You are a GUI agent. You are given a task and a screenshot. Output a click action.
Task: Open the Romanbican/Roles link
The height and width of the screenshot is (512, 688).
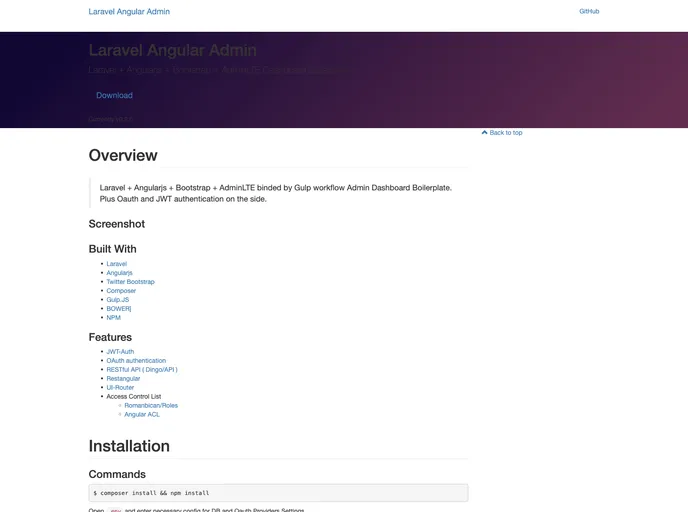[151, 405]
